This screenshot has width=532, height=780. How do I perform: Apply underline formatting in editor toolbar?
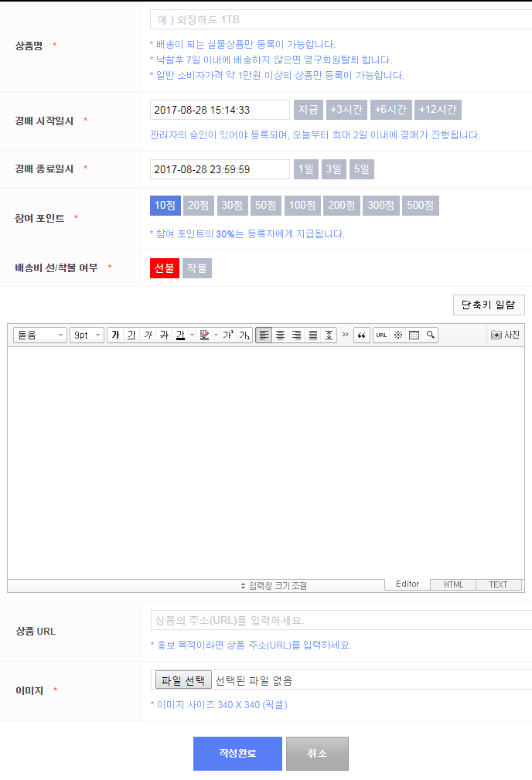pos(131,336)
